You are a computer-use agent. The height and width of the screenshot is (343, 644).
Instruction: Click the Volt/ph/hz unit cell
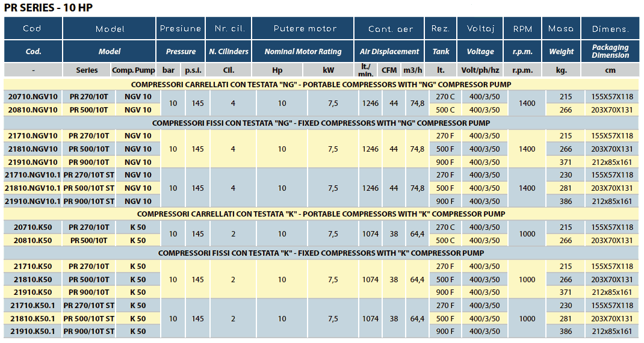coord(480,70)
